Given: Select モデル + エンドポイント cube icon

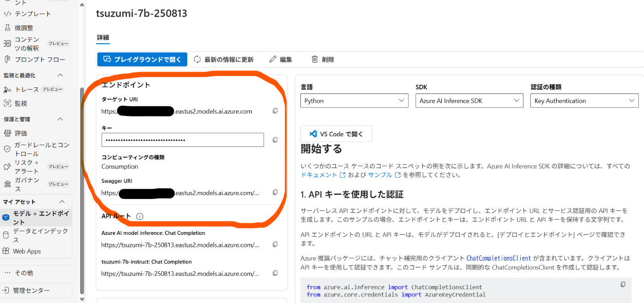Looking at the screenshot, I should (6, 218).
